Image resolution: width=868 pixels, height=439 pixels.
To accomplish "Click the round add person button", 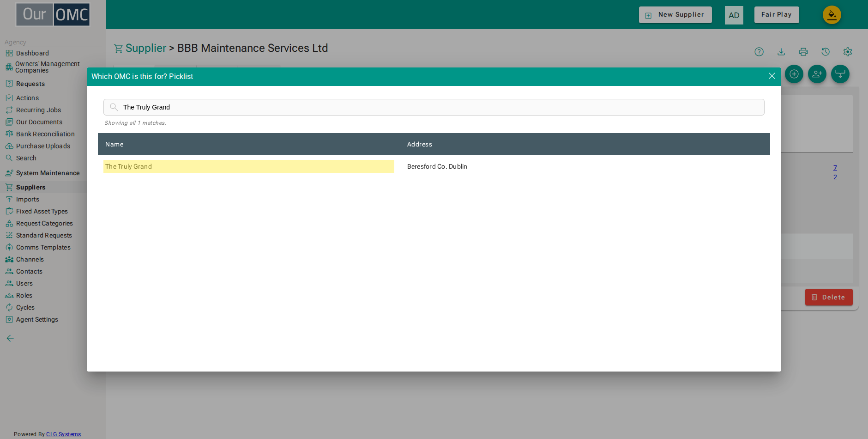I will (x=817, y=74).
